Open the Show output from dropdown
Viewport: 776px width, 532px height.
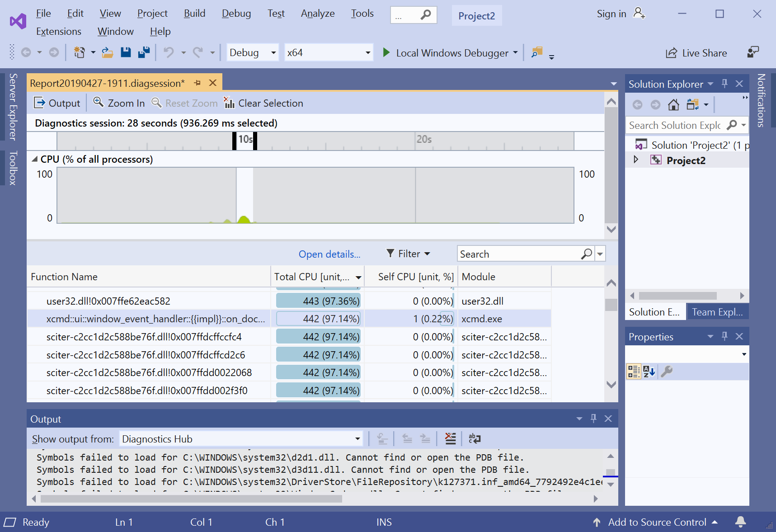tap(241, 439)
